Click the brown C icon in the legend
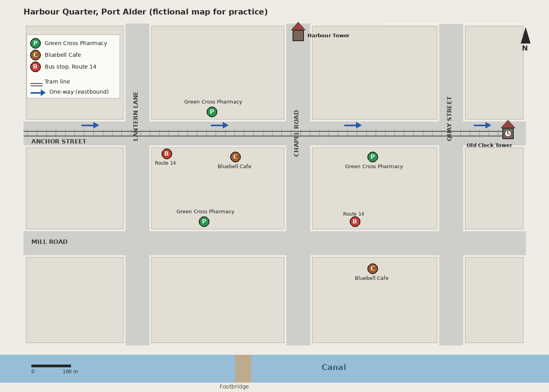Image resolution: width=549 pixels, height=392 pixels. tap(35, 55)
